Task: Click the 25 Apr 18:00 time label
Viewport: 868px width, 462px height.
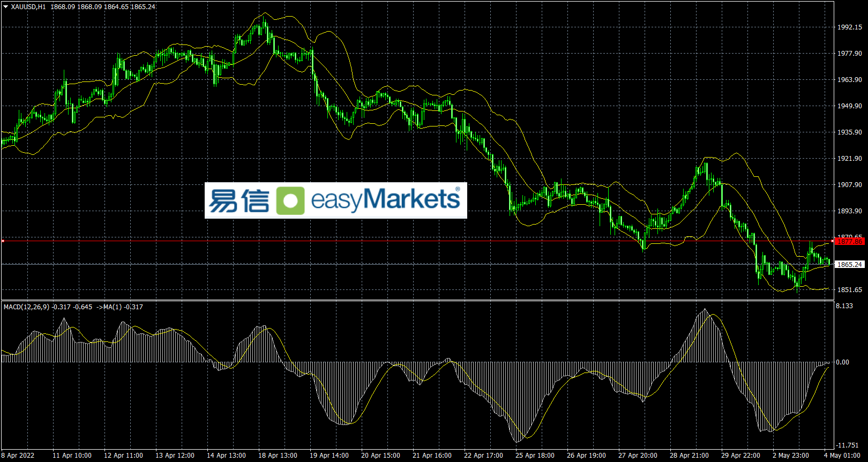Action: (x=535, y=456)
